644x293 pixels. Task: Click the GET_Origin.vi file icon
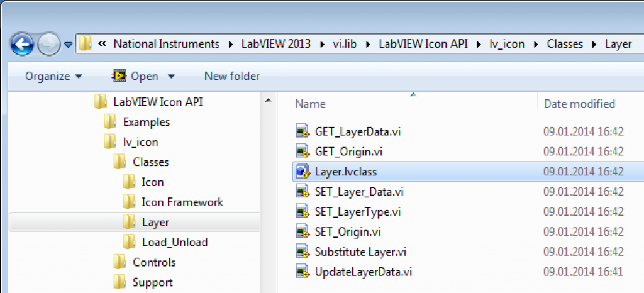tap(303, 152)
